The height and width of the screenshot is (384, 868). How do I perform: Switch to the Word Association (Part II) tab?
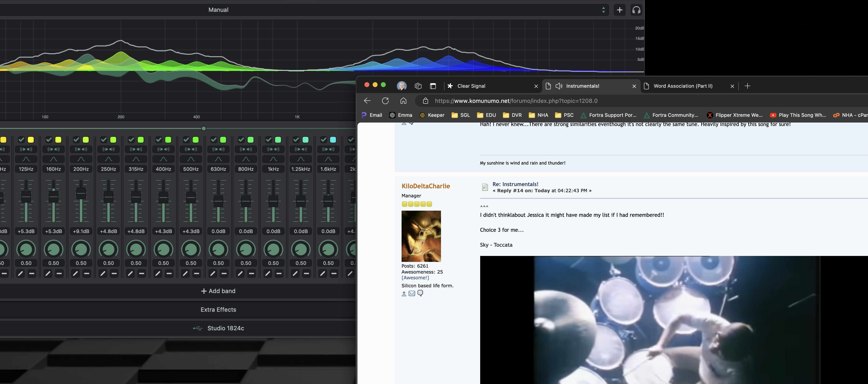[x=683, y=86]
